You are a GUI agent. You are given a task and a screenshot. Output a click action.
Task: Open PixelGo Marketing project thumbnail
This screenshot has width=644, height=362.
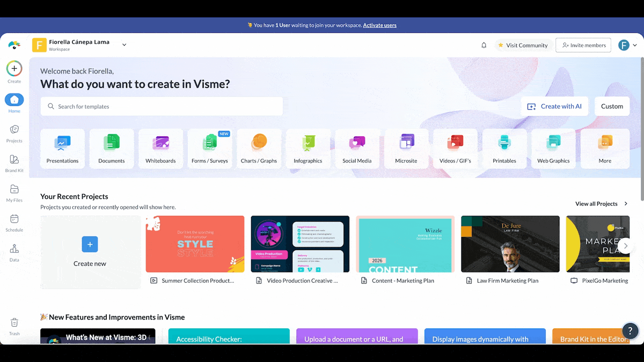click(x=598, y=244)
